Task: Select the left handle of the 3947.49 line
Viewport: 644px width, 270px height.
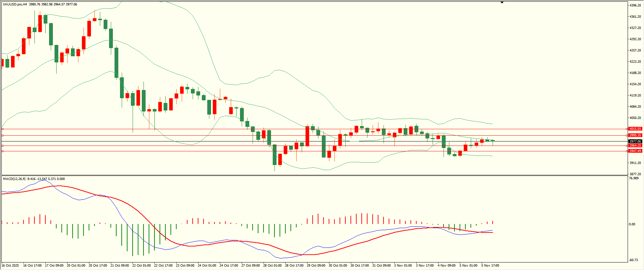Action: tap(2, 151)
